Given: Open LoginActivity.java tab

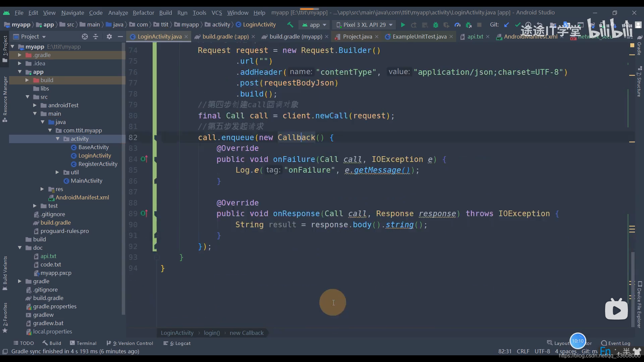Looking at the screenshot, I should (159, 36).
